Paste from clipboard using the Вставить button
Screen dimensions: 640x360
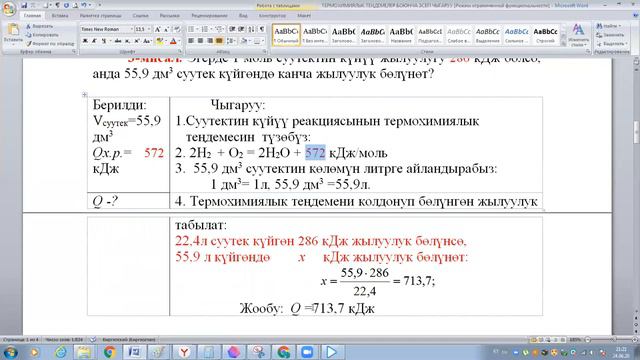[13, 33]
